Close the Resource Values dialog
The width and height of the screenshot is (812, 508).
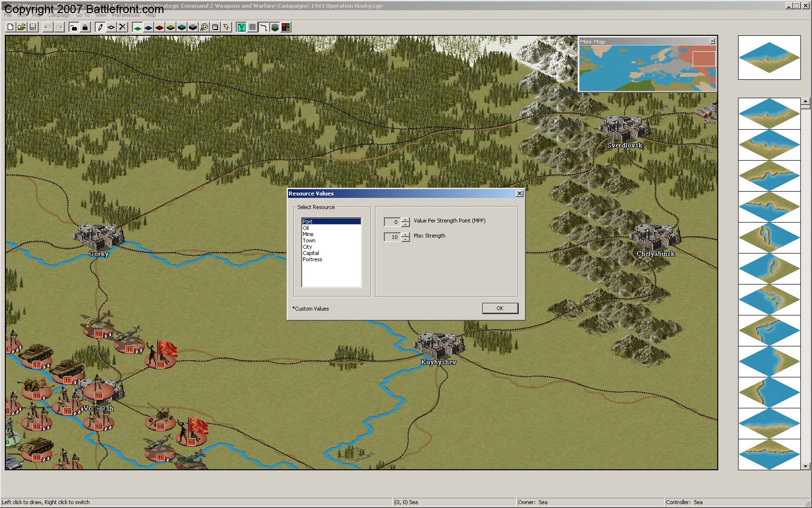point(519,194)
